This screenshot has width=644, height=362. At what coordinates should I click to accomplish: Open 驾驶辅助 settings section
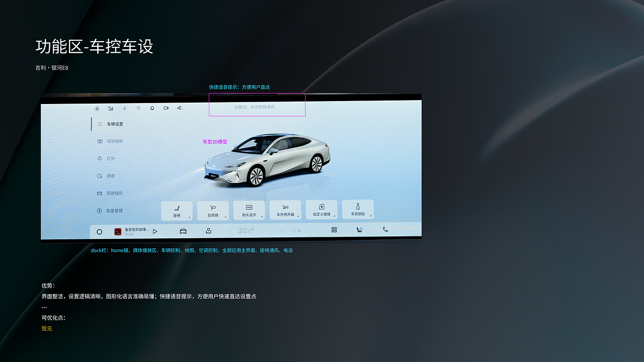(110, 141)
